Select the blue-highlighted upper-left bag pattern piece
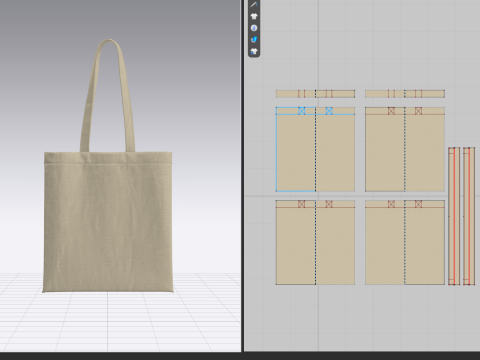The height and width of the screenshot is (360, 480). click(315, 149)
